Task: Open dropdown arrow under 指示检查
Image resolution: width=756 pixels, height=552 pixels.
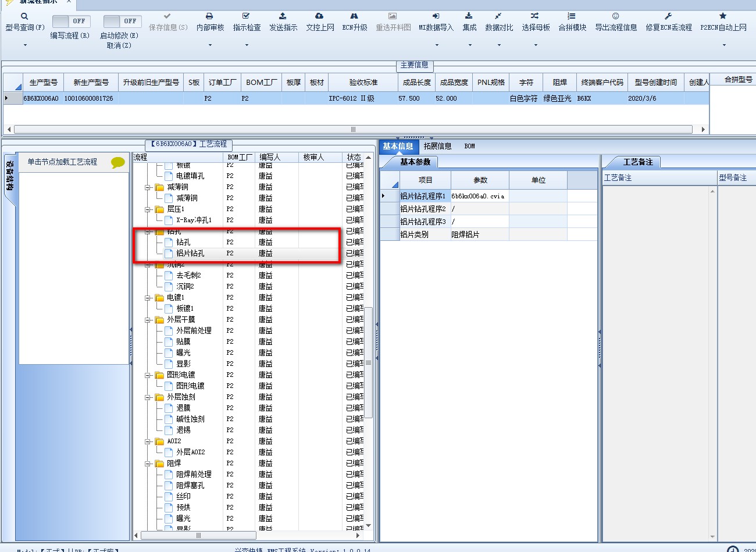Action: pos(247,45)
